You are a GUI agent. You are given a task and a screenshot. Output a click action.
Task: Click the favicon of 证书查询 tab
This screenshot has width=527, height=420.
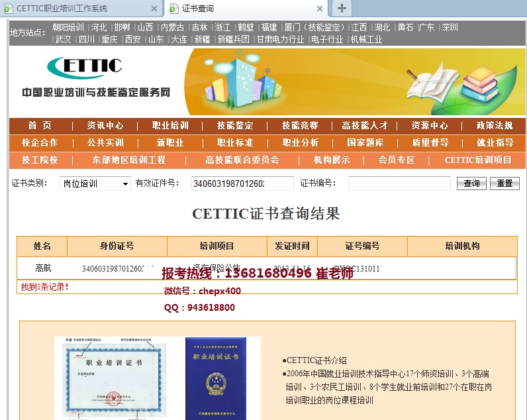(x=174, y=9)
